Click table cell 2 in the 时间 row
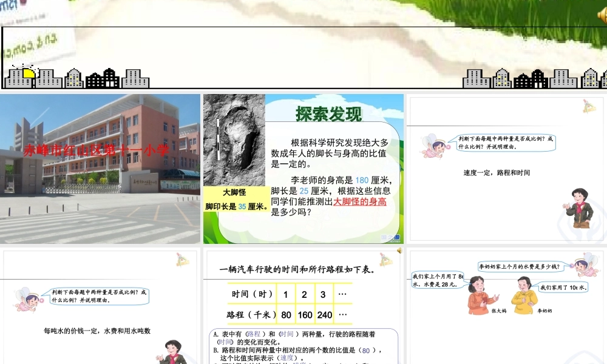This screenshot has height=364, width=607. coord(304,294)
